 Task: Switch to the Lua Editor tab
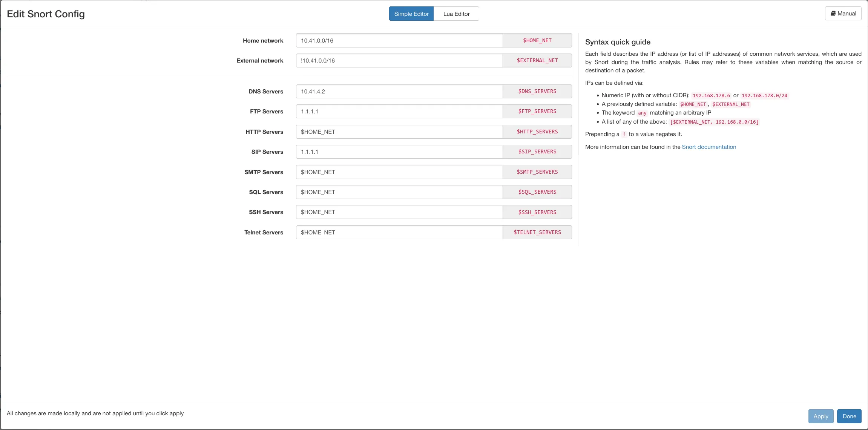(456, 14)
